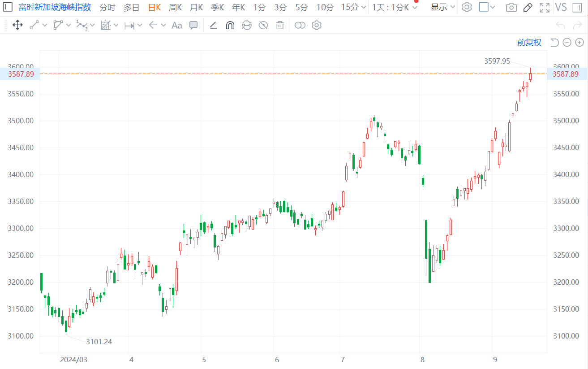
Task: Zoom in chart with plus icon
Action: [x=579, y=43]
